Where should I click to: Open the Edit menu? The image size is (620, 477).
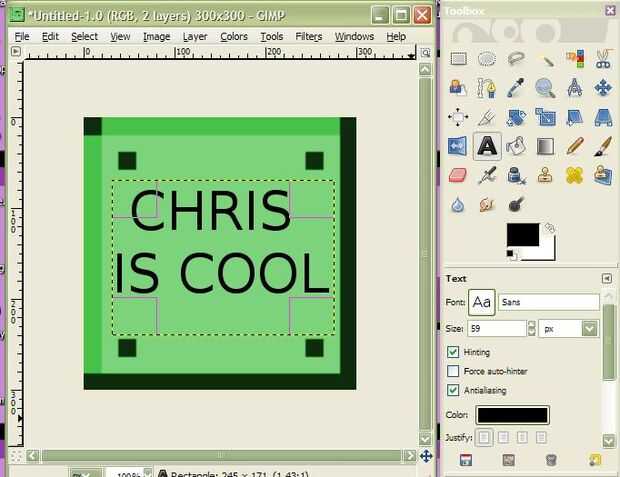click(x=50, y=36)
